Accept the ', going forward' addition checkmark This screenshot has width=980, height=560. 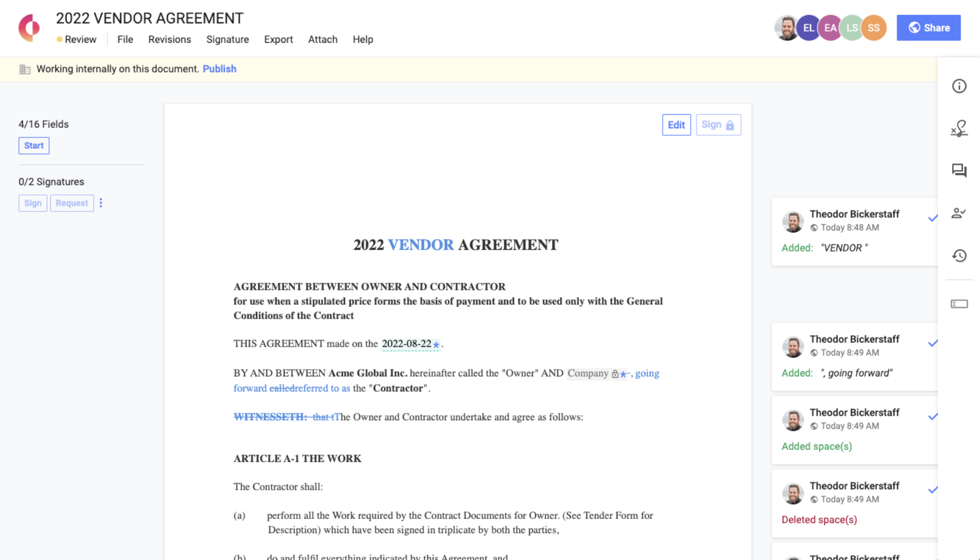coord(932,343)
